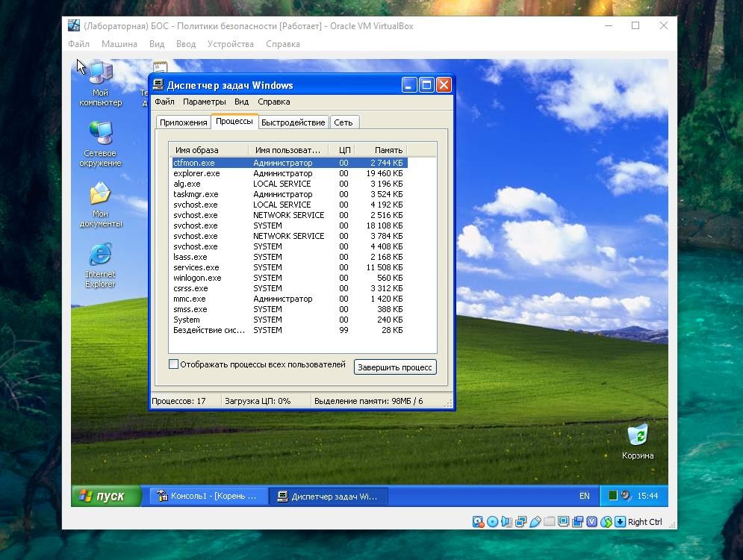Click the display settings status icon

click(563, 522)
